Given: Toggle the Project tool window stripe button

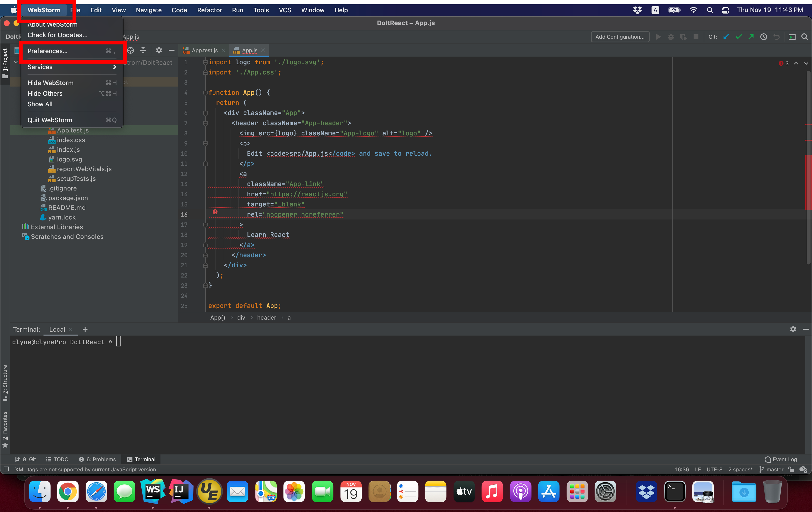Looking at the screenshot, I should pos(5,63).
